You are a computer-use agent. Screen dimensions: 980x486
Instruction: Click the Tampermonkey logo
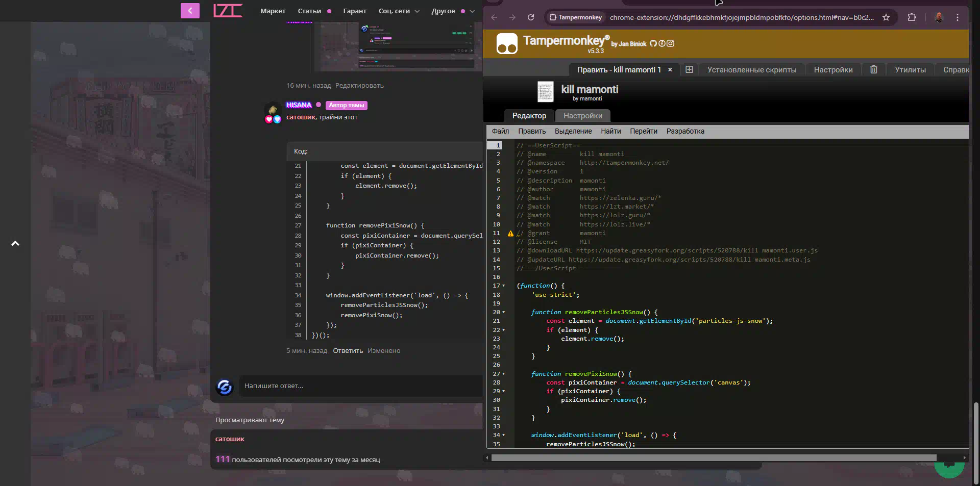[507, 44]
